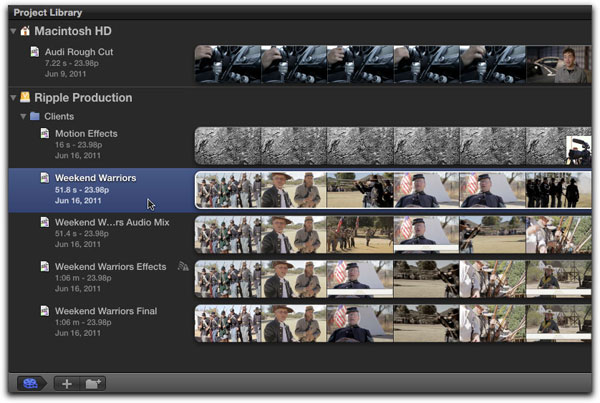Create a new project with plus button
The height and width of the screenshot is (403, 600).
pyautogui.click(x=67, y=383)
